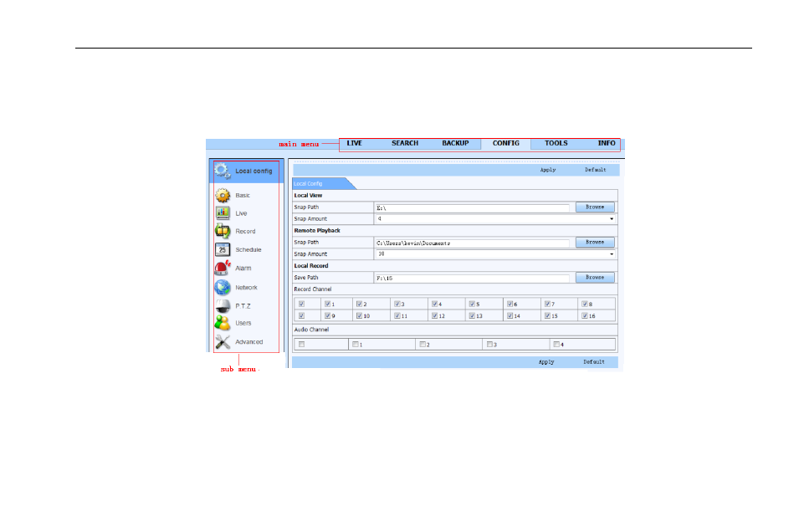The height and width of the screenshot is (532, 799).
Task: Toggle record channel 16 checkbox
Action: [585, 315]
